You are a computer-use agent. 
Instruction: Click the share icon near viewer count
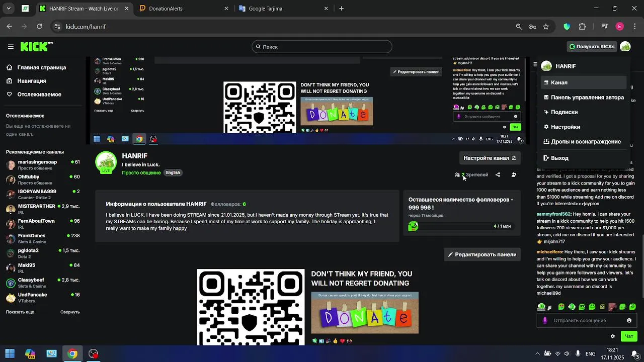coord(498,175)
